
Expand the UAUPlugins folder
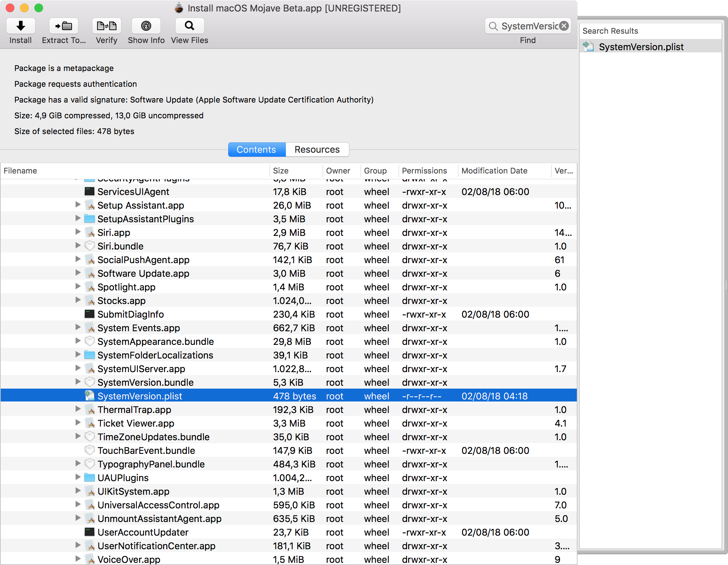(x=78, y=477)
